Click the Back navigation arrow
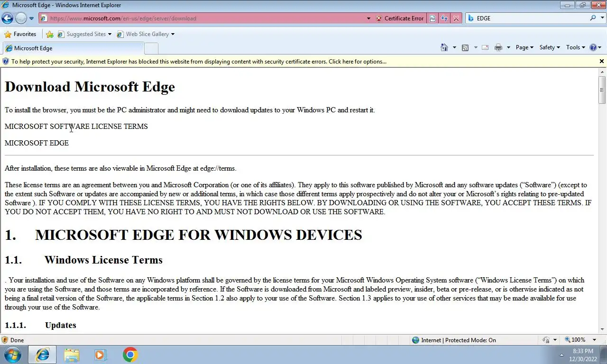 coord(7,18)
